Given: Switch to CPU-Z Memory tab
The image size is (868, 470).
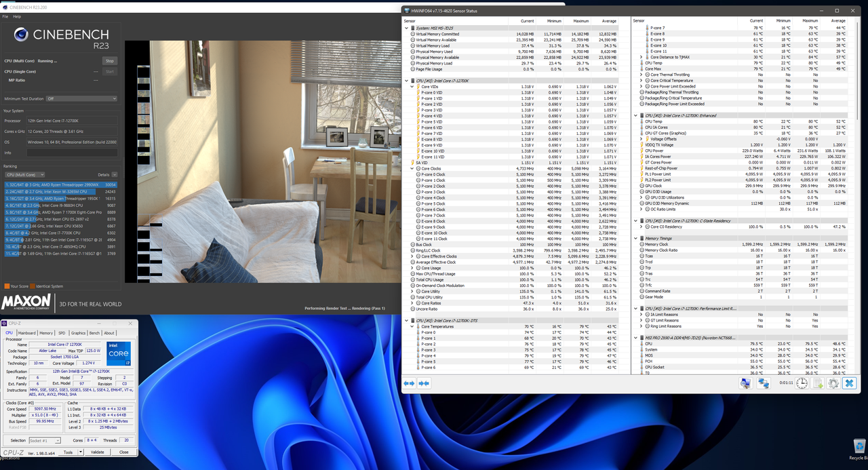Looking at the screenshot, I should coord(46,333).
